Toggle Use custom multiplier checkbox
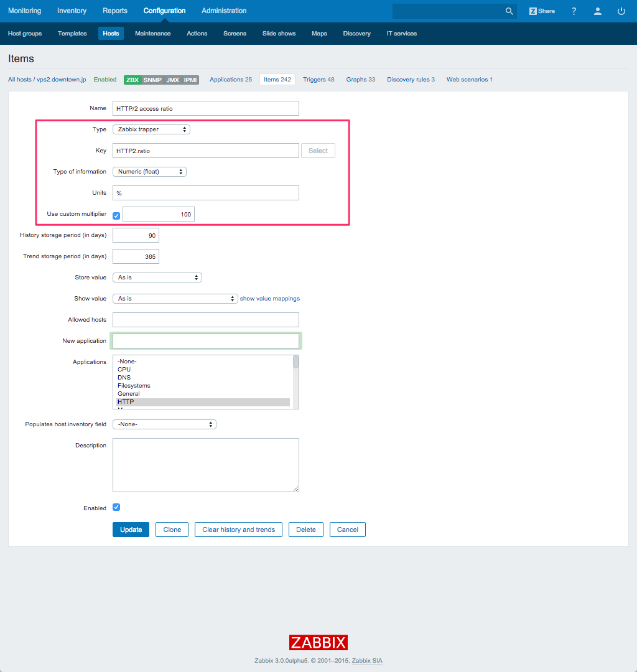 click(116, 215)
